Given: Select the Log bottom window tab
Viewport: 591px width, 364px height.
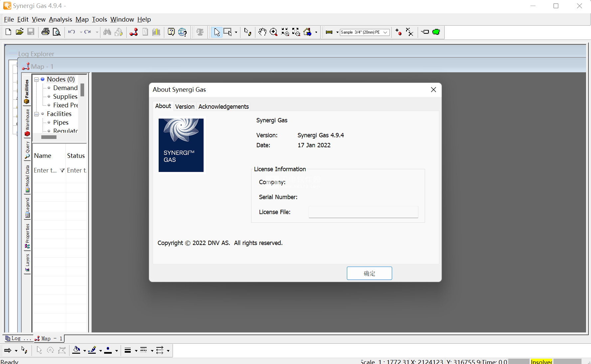Looking at the screenshot, I should 18,338.
